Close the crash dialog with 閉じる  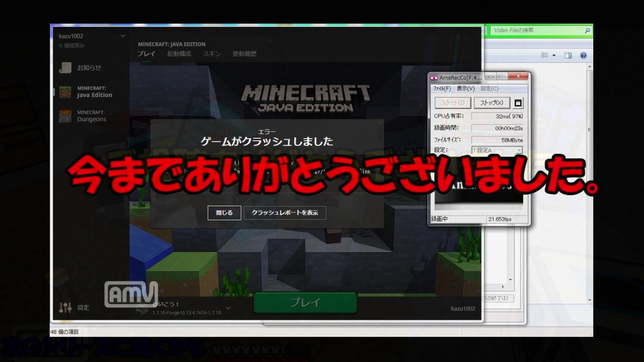(224, 213)
